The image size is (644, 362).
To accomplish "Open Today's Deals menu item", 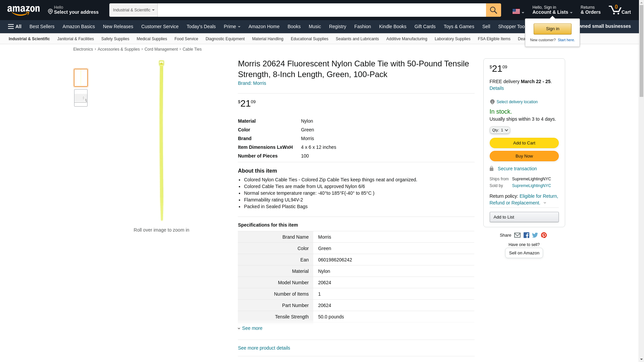I will point(201,26).
